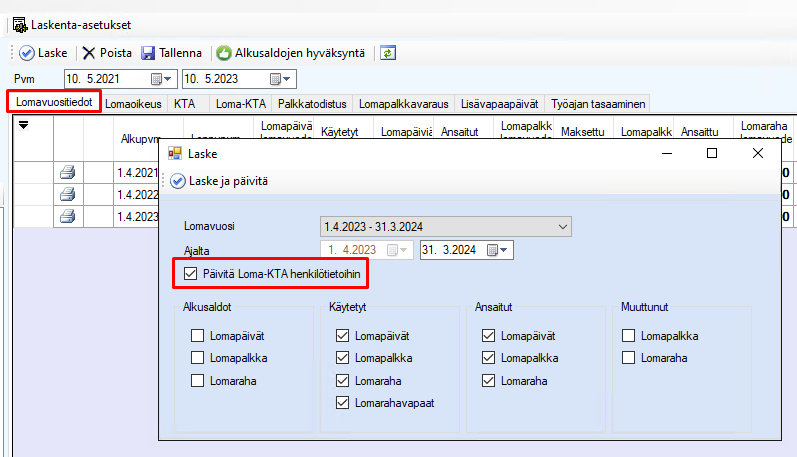Check Lomapalkka under Muuttunut group
This screenshot has width=797, height=457.
click(631, 337)
